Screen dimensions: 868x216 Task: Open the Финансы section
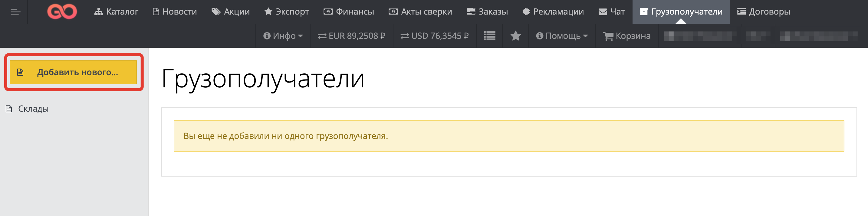coord(349,12)
